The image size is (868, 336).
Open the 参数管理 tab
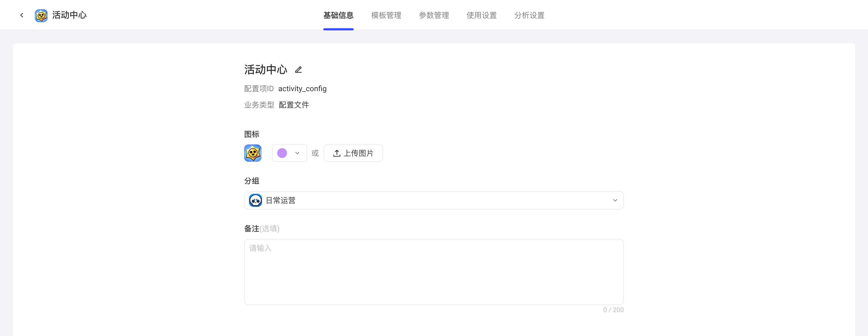[x=434, y=15]
